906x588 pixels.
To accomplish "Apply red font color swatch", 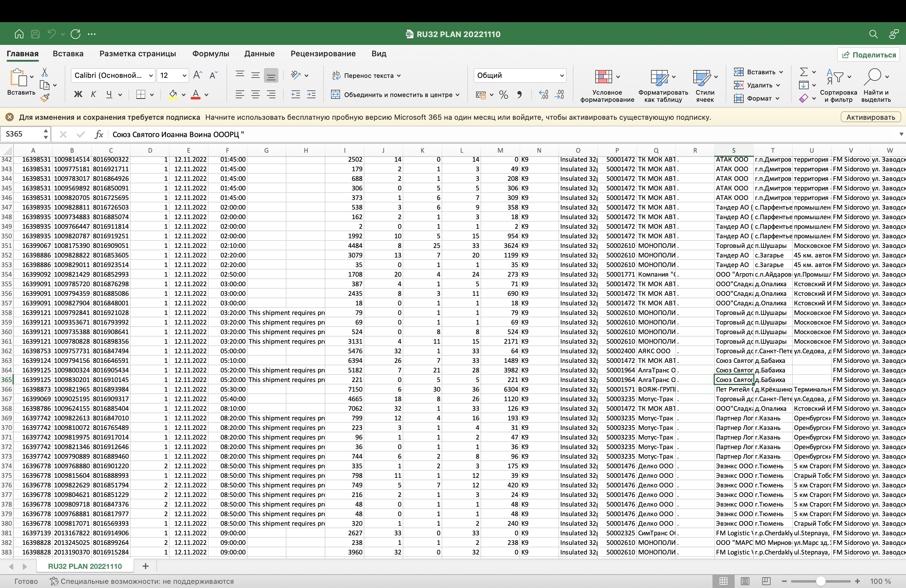I will pos(196,94).
